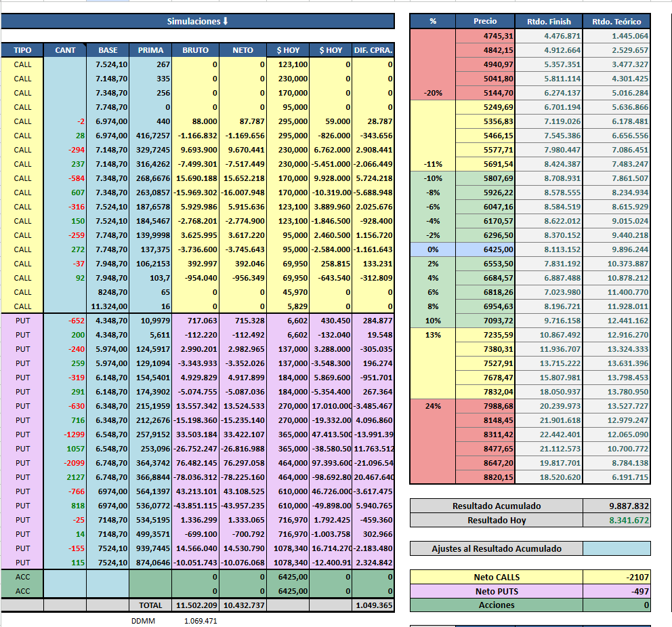The height and width of the screenshot is (627, 672).
Task: Click the CALL base 11.324,00
Action: click(x=108, y=306)
